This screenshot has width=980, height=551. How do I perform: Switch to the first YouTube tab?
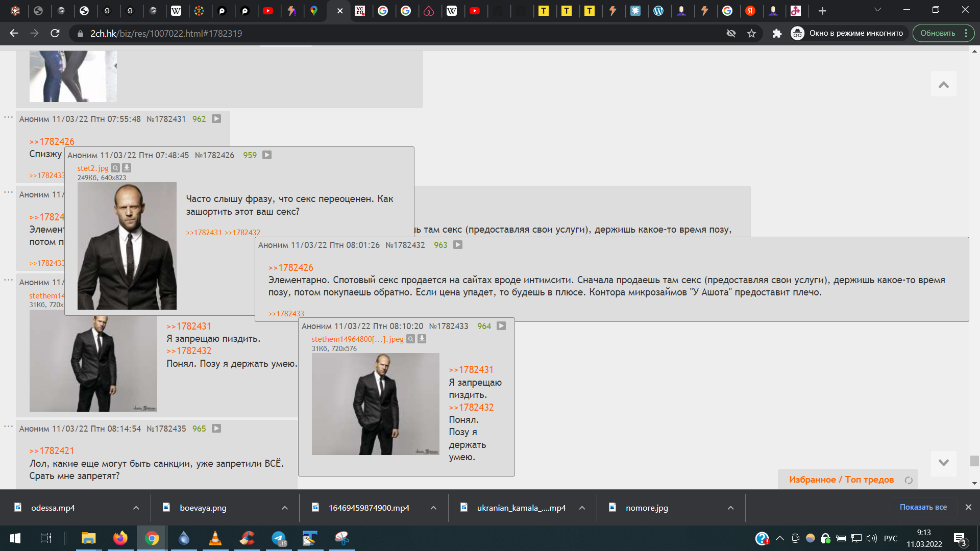pyautogui.click(x=268, y=11)
